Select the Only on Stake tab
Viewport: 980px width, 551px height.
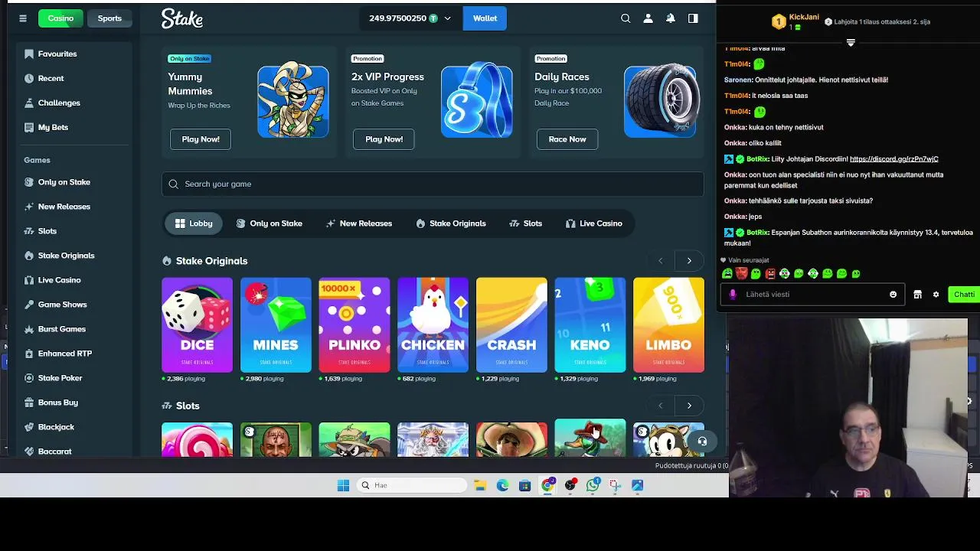point(269,223)
